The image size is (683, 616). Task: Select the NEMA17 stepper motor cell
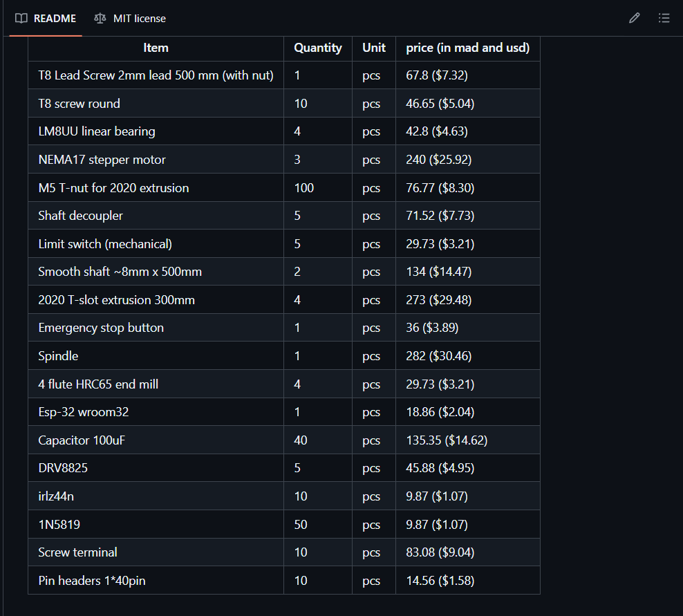coord(102,160)
